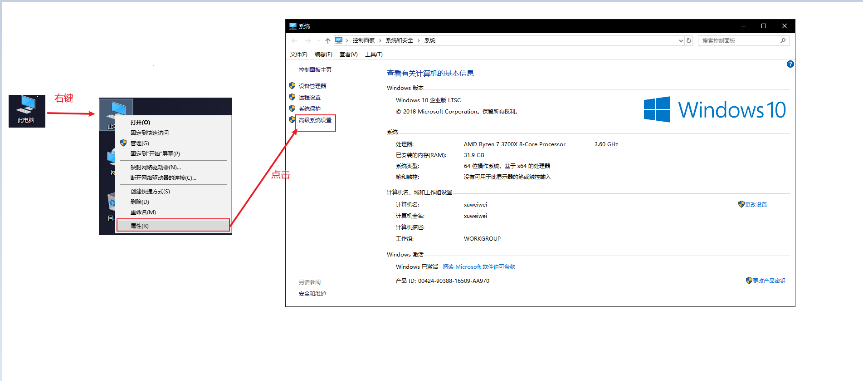This screenshot has width=868, height=385.
Task: Click the refresh icon in address bar
Action: coord(689,40)
